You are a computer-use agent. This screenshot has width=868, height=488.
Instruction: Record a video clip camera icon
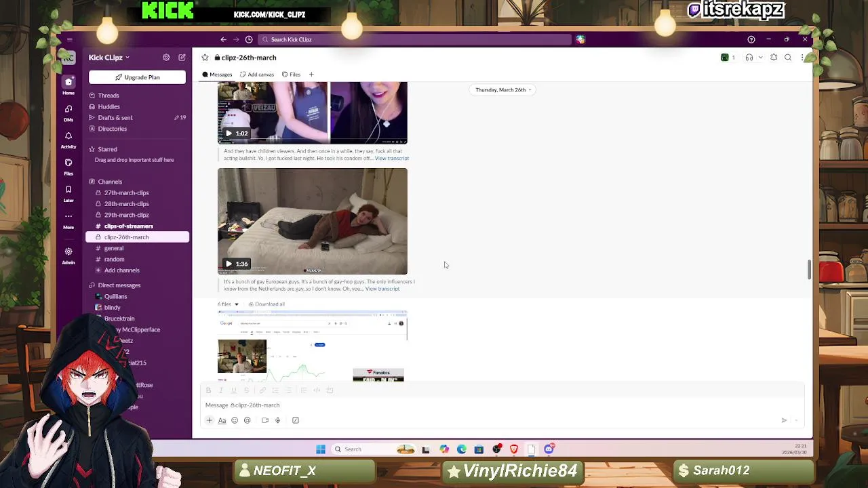click(x=265, y=420)
